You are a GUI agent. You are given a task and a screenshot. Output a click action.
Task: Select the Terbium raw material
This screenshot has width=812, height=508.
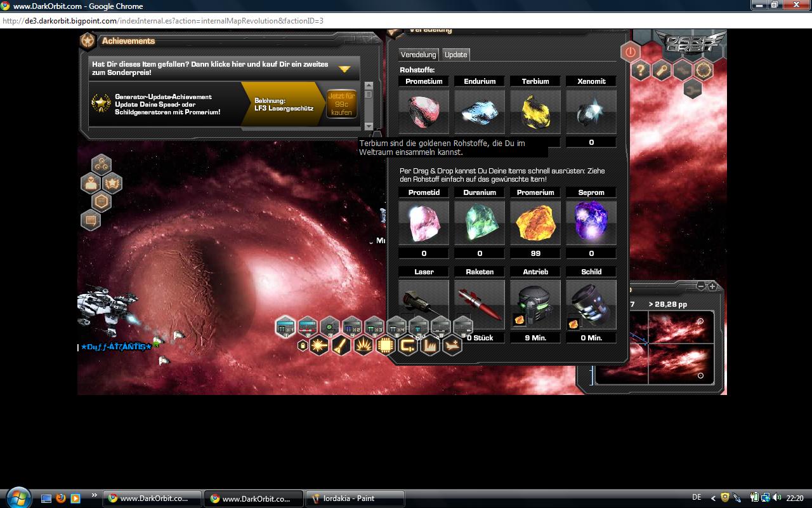point(535,112)
